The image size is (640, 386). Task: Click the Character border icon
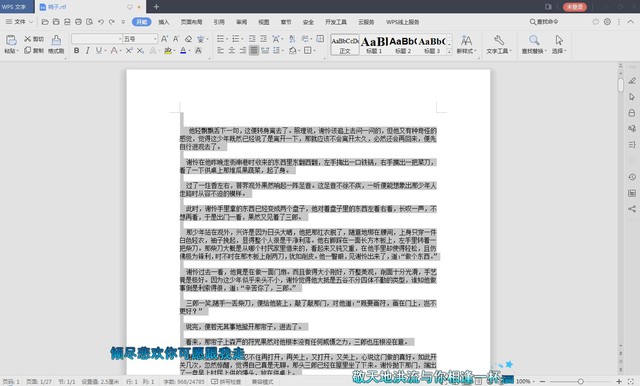click(198, 51)
